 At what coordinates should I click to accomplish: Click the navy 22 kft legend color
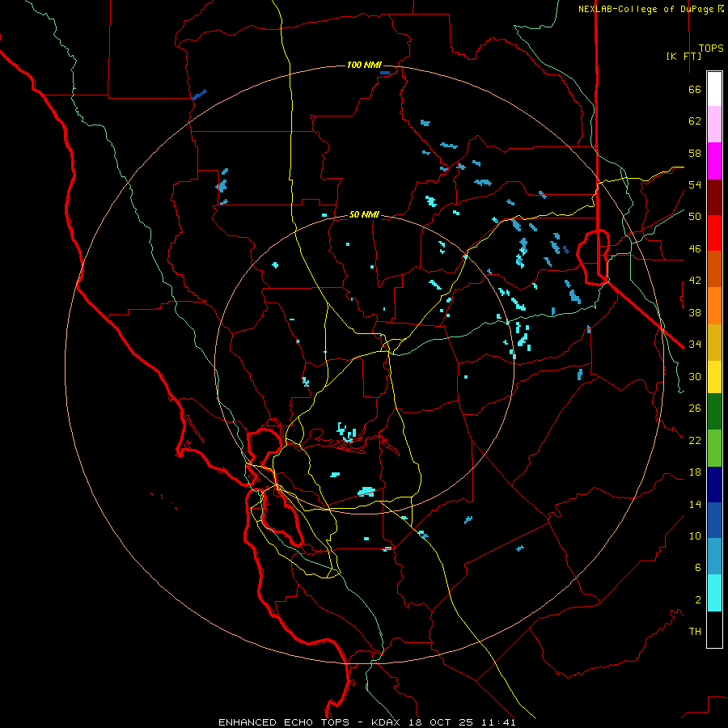point(714,485)
